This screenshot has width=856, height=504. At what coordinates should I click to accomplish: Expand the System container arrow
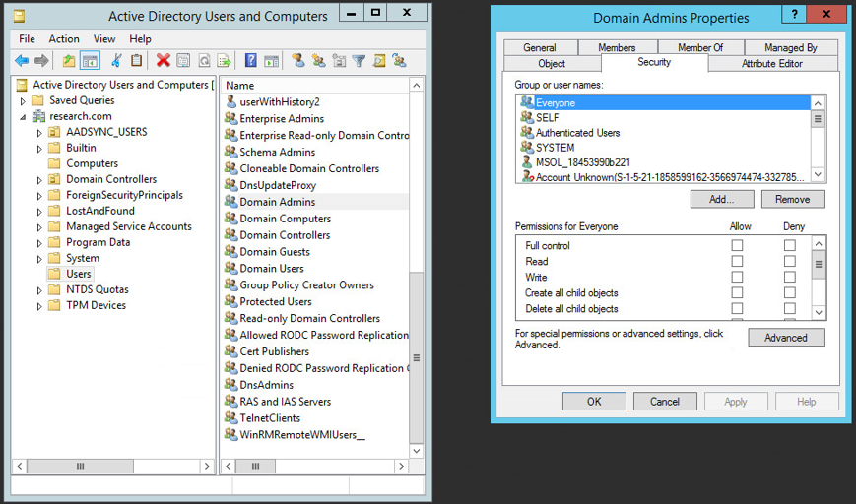39,259
